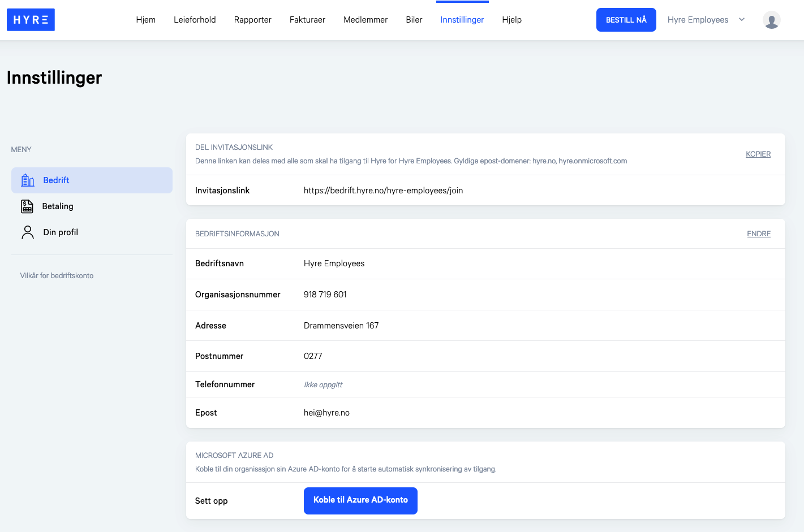Click the BESTILL NÅ button
Screen dimensions: 804x532
[x=626, y=20]
